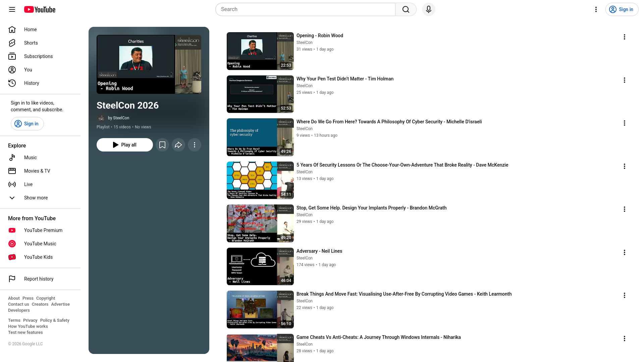Viewport: 644px width, 362px height.
Task: Open options for Tim Holman video
Action: pyautogui.click(x=625, y=80)
